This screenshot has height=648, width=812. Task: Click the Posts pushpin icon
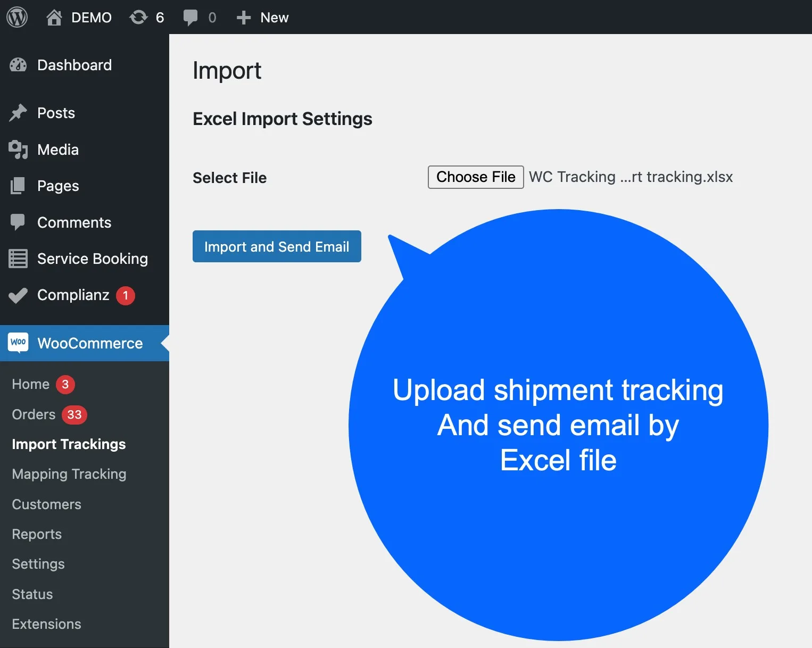click(18, 113)
